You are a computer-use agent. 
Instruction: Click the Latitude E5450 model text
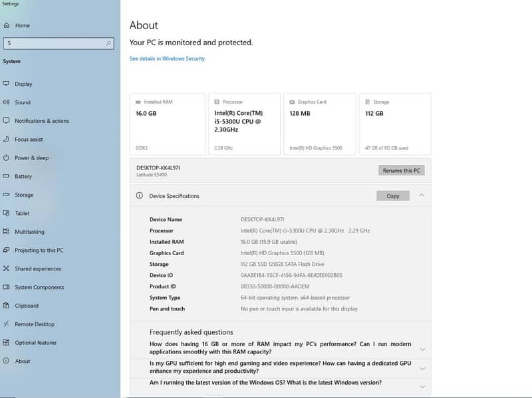pyautogui.click(x=152, y=175)
